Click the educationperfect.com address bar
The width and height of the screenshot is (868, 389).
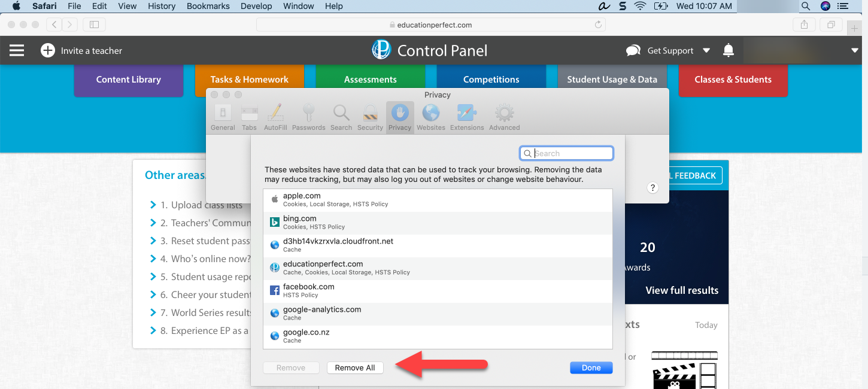(430, 25)
